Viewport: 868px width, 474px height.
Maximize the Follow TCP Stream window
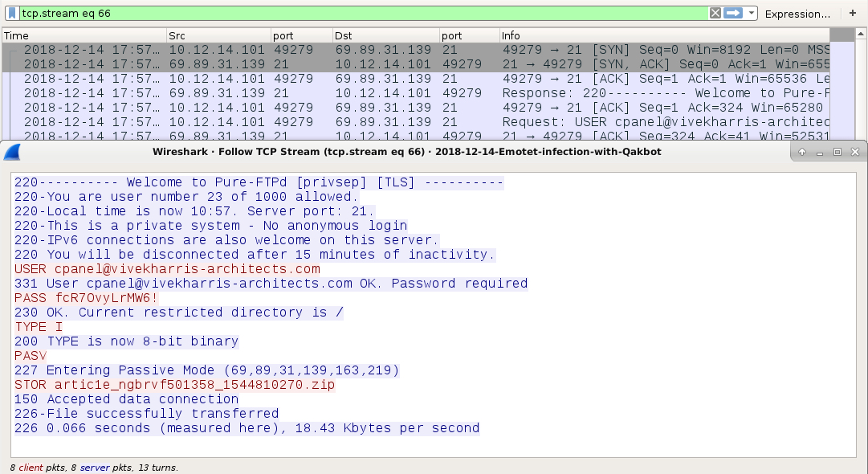click(x=837, y=152)
